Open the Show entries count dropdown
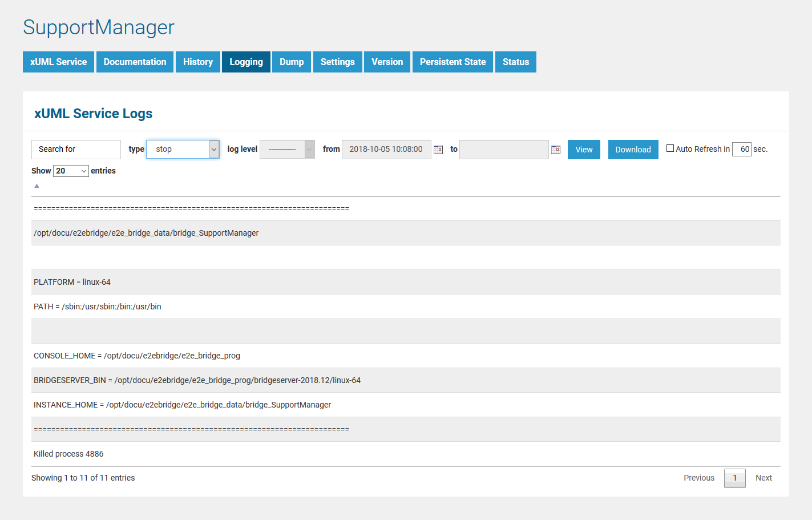Image resolution: width=812 pixels, height=520 pixels. click(x=71, y=171)
